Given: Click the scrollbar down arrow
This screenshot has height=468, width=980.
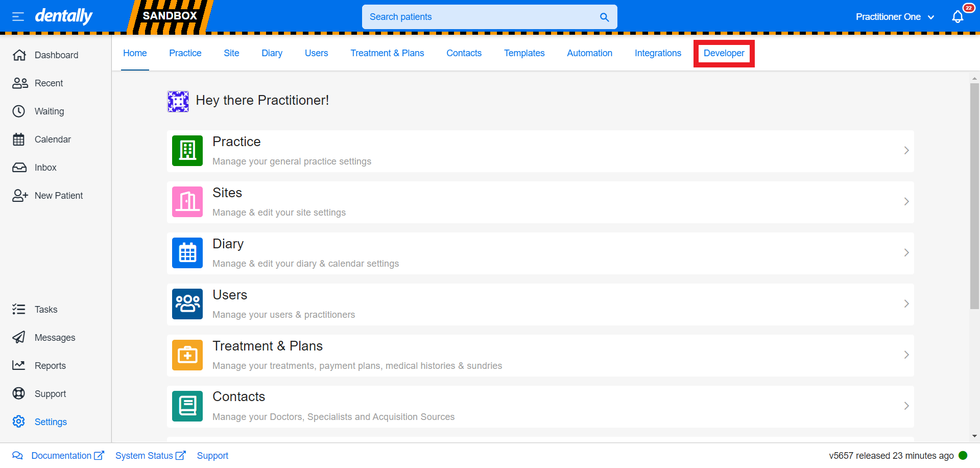Looking at the screenshot, I should tap(974, 436).
